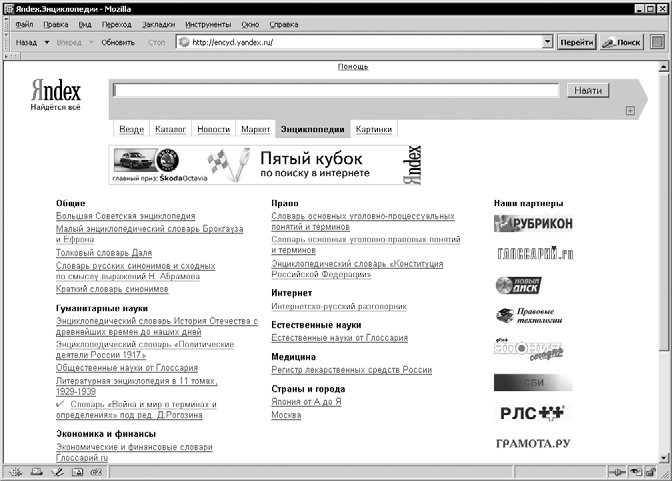Open the Помощь link
The image size is (672, 481).
pyautogui.click(x=353, y=66)
